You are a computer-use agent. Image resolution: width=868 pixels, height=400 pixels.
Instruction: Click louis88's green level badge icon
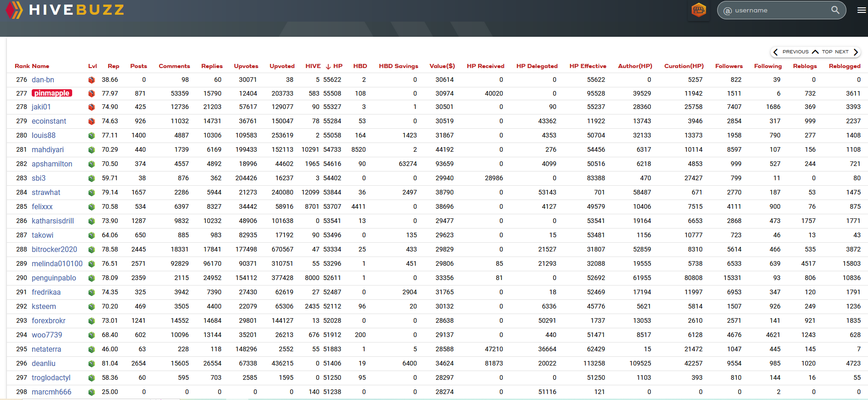91,136
